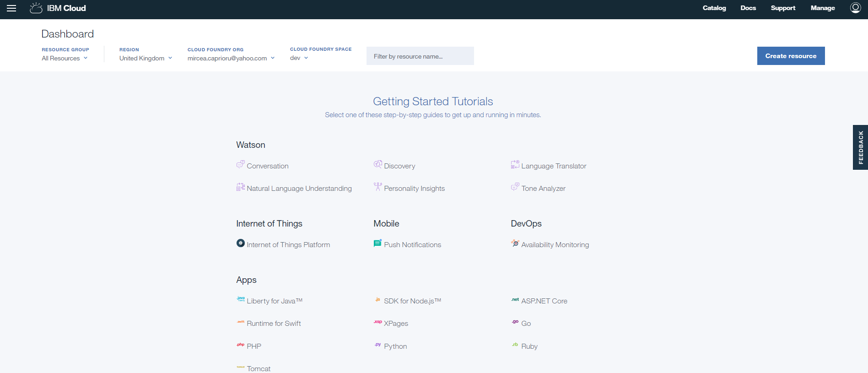868x373 pixels.
Task: Open the Liberty for Java link
Action: (275, 301)
